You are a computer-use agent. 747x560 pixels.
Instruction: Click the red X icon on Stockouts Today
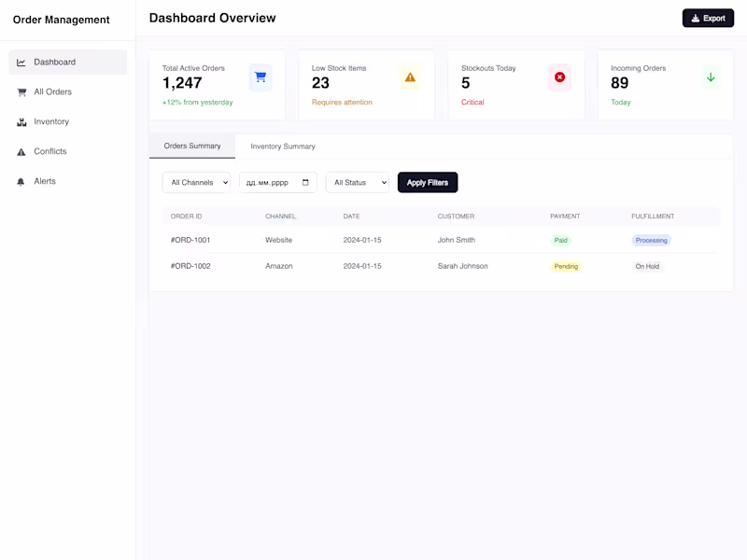pos(559,77)
